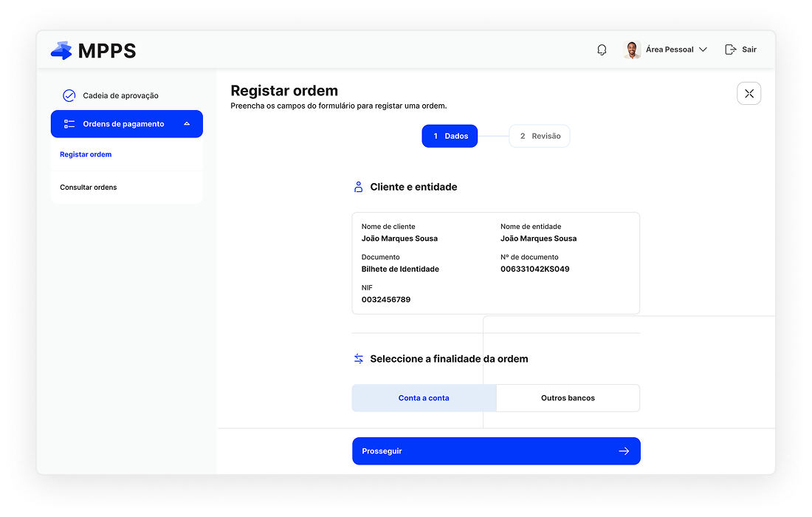Screen dimensions: 812x517
Task: Select Registar ordem in sidebar
Action: 86,154
